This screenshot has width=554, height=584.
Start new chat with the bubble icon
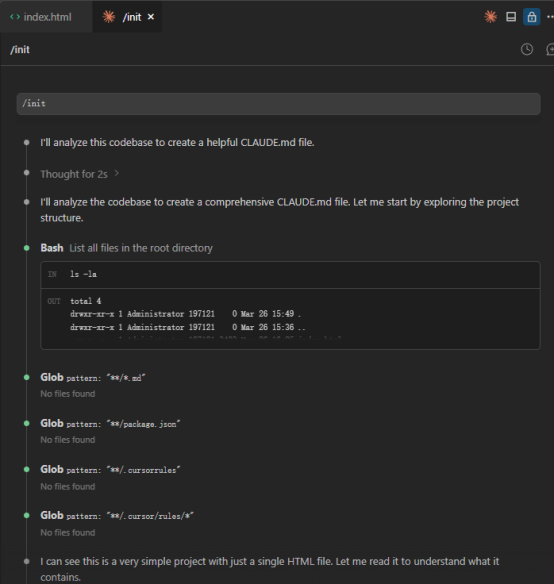click(x=550, y=49)
